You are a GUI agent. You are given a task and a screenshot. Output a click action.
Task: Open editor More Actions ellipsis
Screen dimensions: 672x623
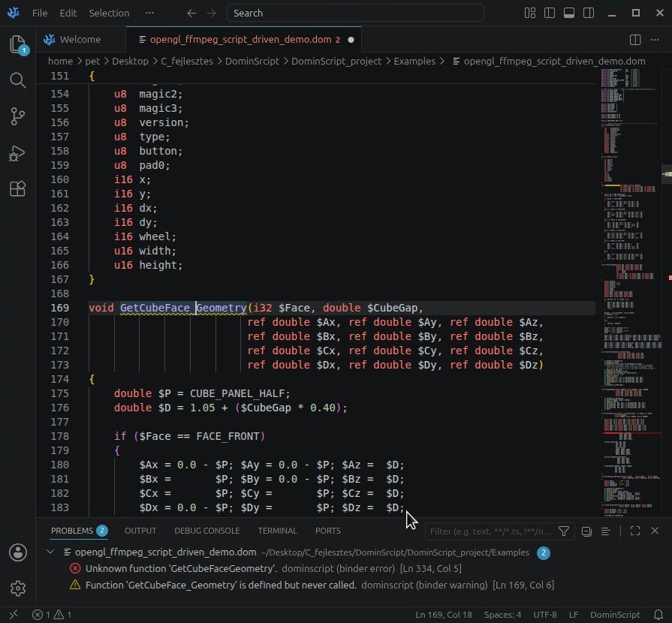click(655, 40)
